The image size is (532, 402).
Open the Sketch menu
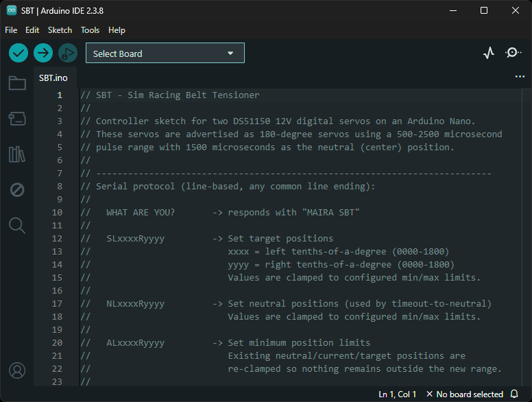click(60, 30)
